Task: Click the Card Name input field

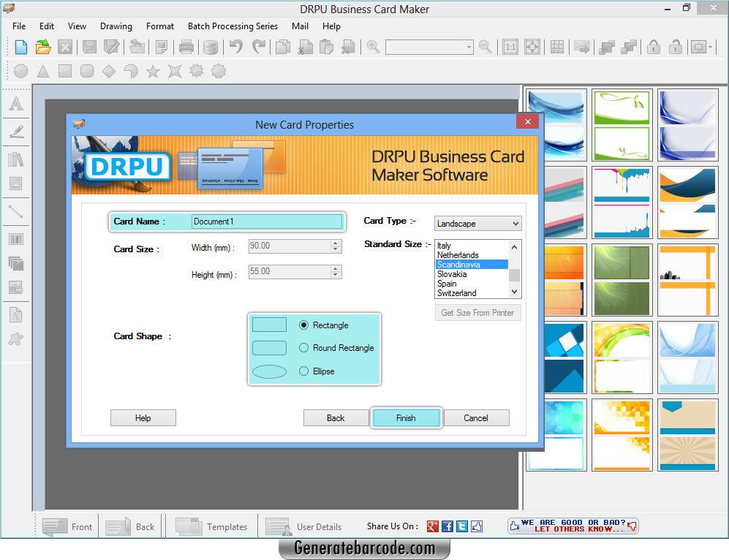Action: tap(267, 222)
